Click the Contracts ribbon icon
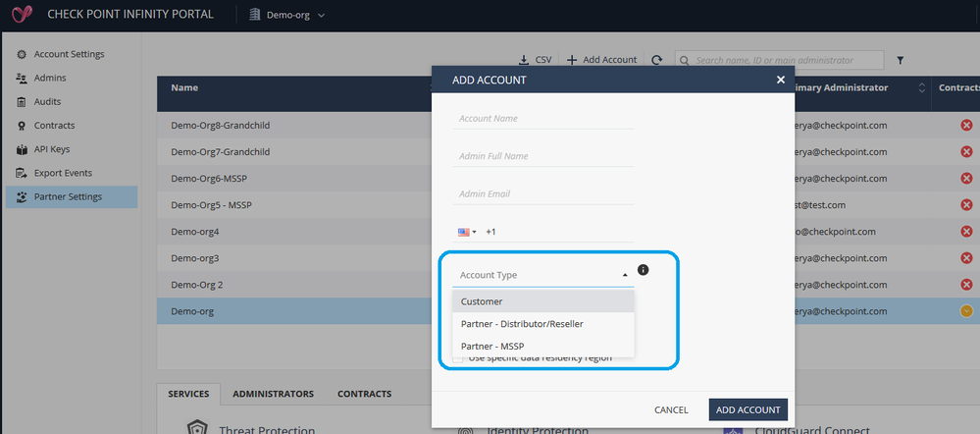This screenshot has height=434, width=980. pyautogui.click(x=22, y=126)
